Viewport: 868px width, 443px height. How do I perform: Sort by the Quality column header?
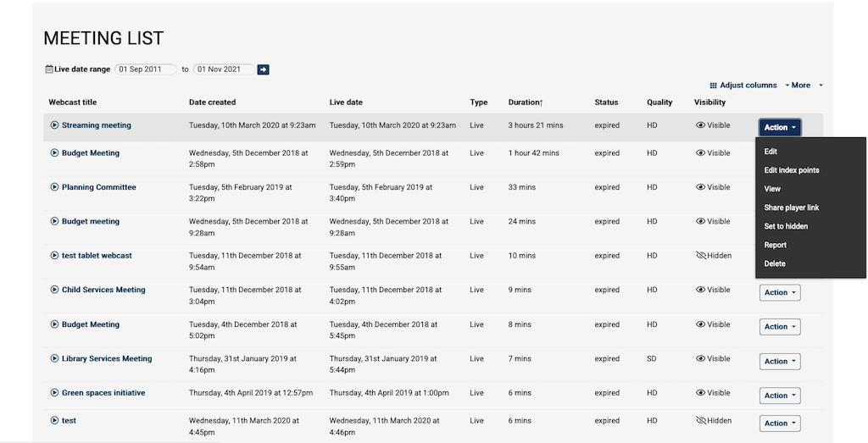click(x=659, y=102)
